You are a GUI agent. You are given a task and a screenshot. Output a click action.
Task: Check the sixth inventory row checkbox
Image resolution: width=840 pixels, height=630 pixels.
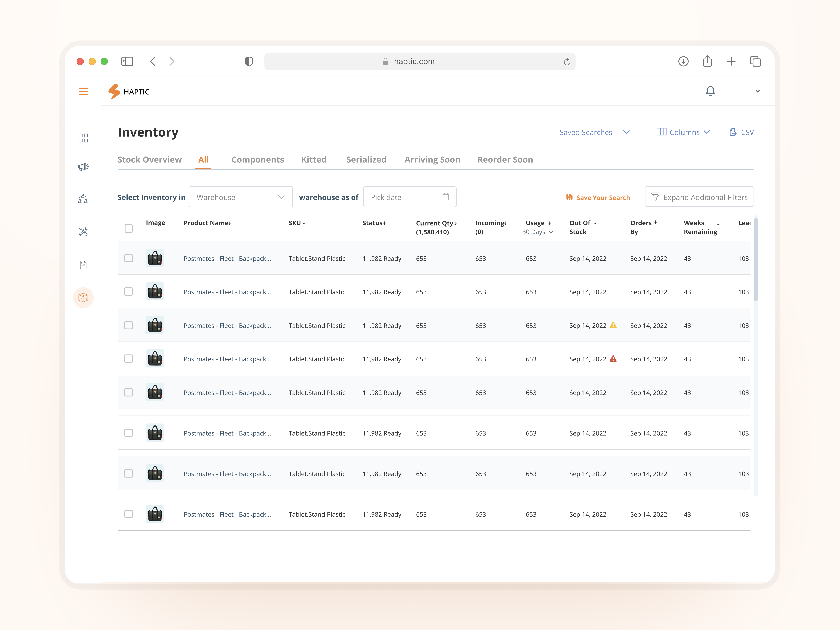(x=129, y=433)
